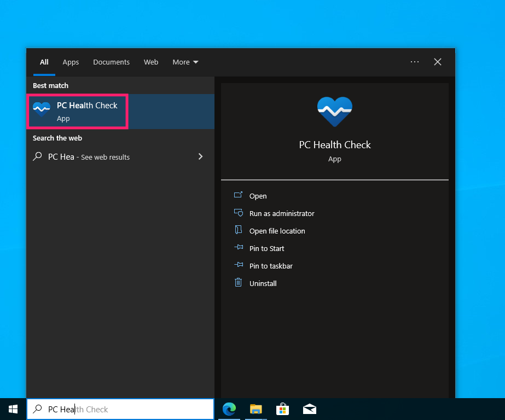Click the taskbar search input field
505x420 pixels.
[x=120, y=409]
